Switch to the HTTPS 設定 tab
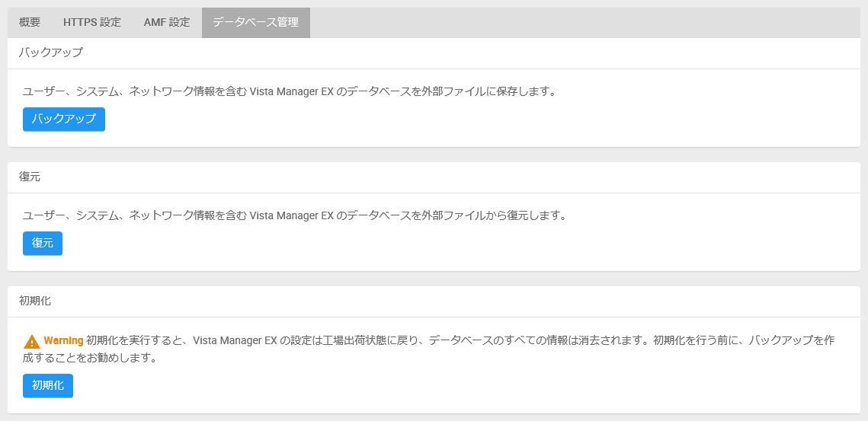 click(x=92, y=23)
